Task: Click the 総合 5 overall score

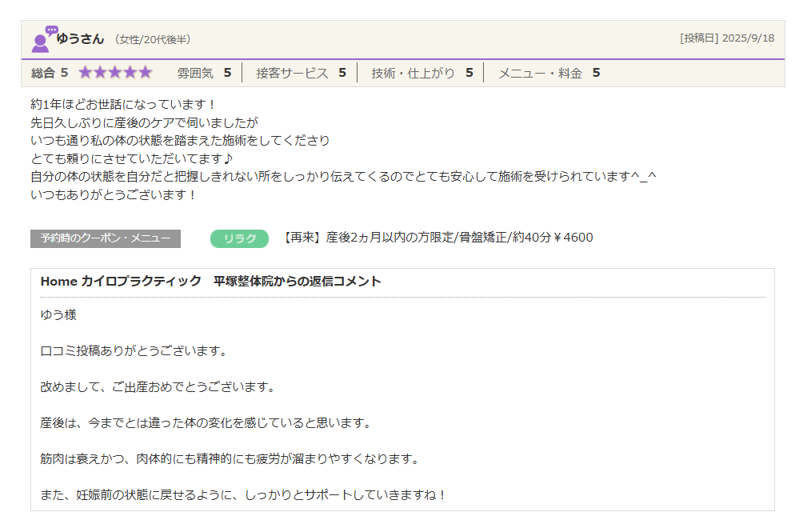Action: coord(50,73)
